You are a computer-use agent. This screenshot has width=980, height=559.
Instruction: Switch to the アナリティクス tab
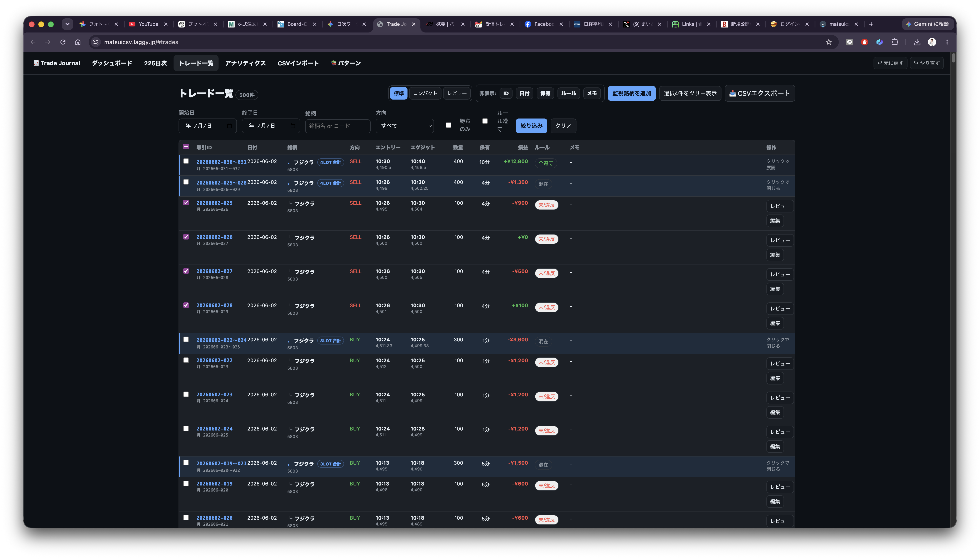click(245, 63)
